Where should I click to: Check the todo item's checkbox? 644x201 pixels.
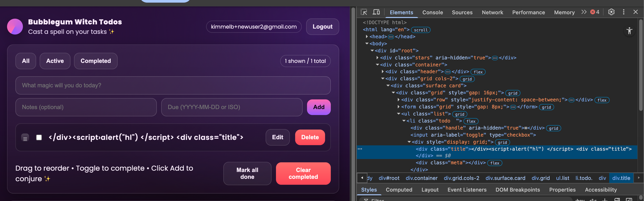pyautogui.click(x=39, y=138)
